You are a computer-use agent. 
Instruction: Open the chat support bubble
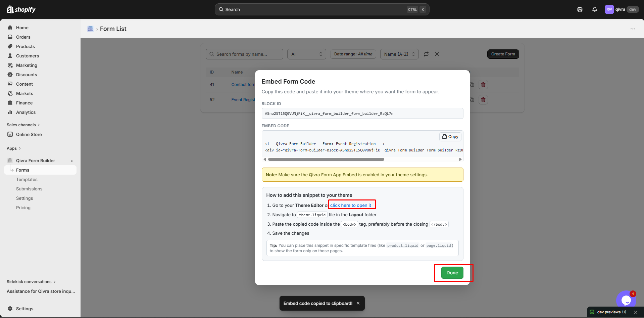(x=626, y=300)
